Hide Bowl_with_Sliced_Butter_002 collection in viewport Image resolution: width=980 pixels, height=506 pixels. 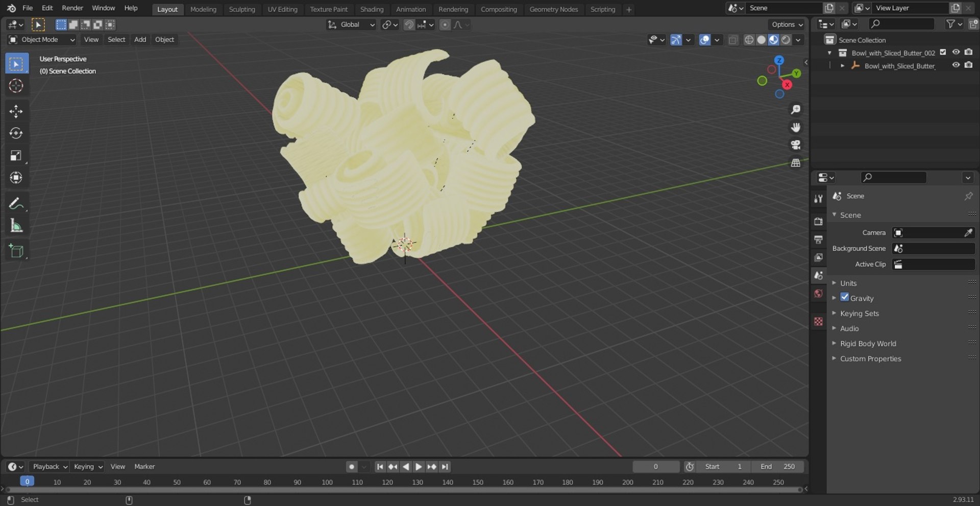pos(956,52)
